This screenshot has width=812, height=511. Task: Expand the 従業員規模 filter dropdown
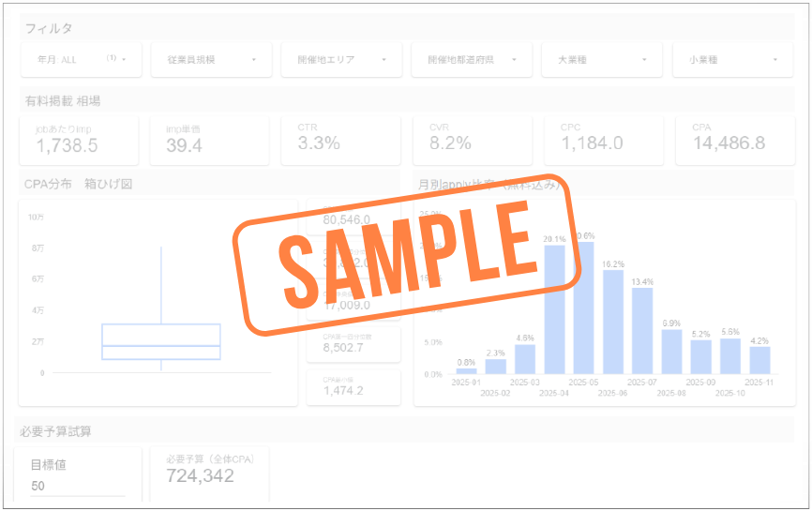pos(211,60)
